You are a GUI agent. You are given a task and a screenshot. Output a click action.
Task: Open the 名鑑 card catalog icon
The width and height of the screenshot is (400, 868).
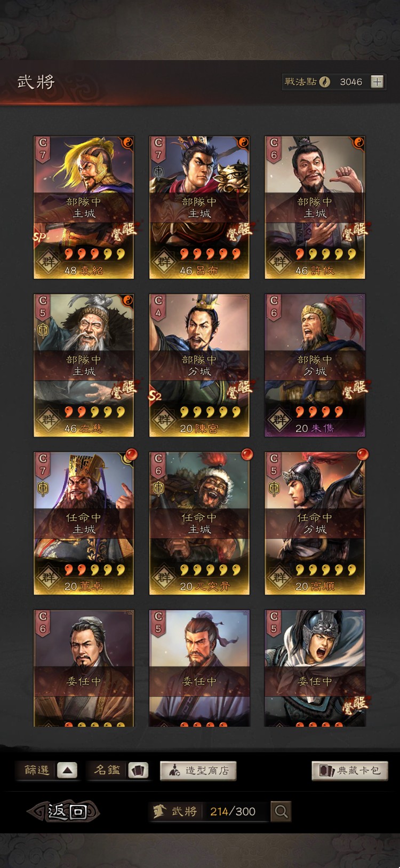click(138, 770)
